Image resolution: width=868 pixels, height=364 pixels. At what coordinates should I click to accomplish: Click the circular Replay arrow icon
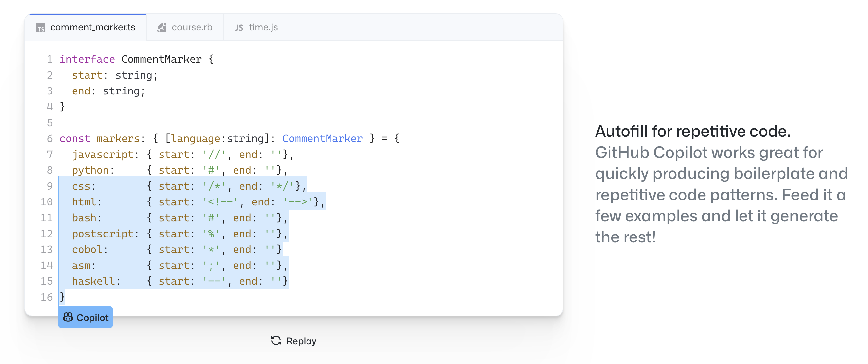point(276,341)
